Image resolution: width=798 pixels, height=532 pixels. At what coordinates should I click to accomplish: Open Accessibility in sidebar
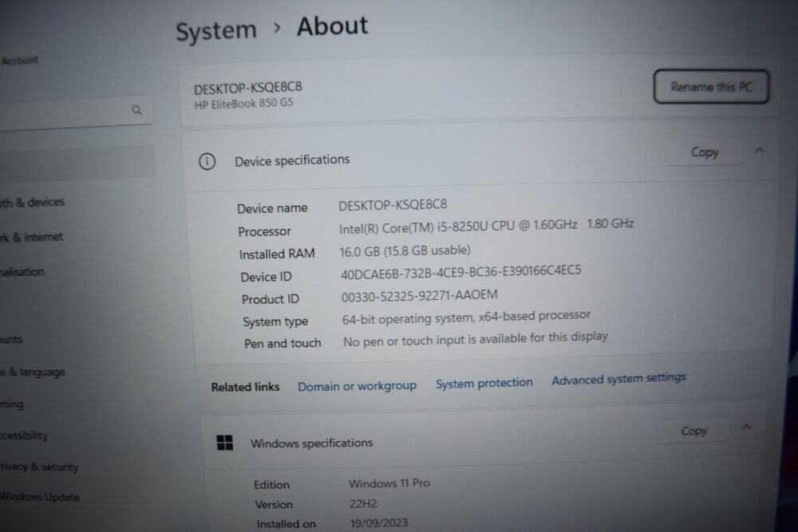(23, 435)
